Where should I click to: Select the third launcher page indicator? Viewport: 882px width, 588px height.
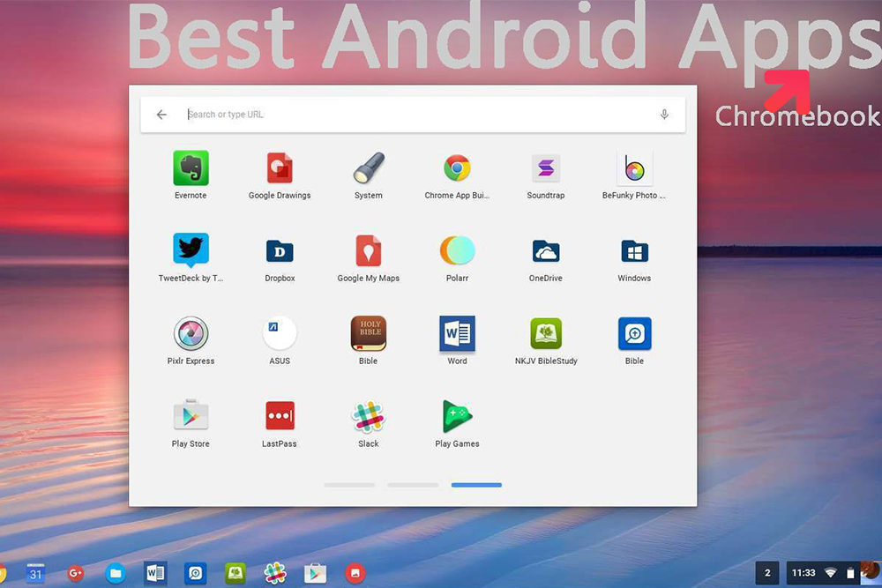(x=476, y=485)
